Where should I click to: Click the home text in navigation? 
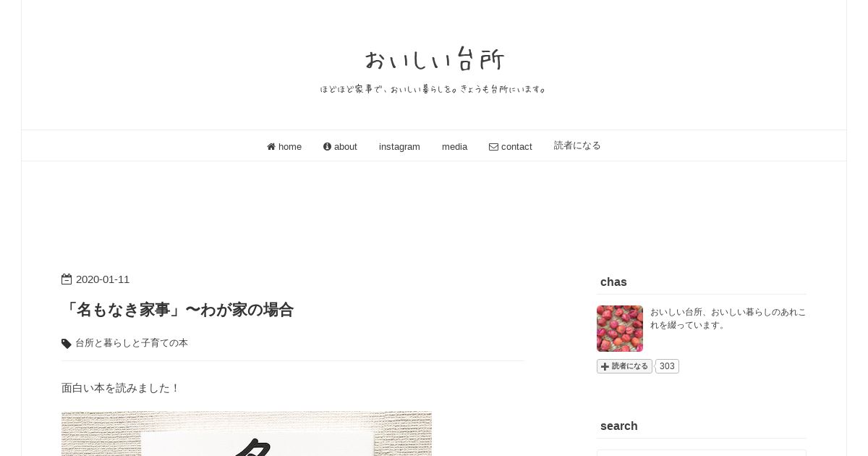click(x=290, y=147)
